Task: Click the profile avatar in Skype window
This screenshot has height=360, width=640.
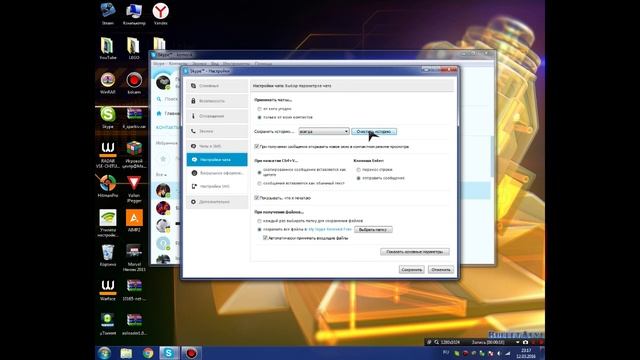Action: (163, 83)
